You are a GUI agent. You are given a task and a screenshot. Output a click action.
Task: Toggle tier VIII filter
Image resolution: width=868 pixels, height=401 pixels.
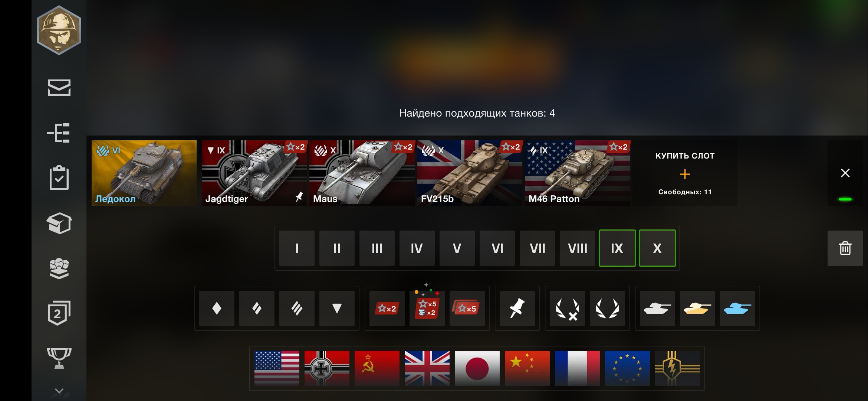click(x=577, y=248)
